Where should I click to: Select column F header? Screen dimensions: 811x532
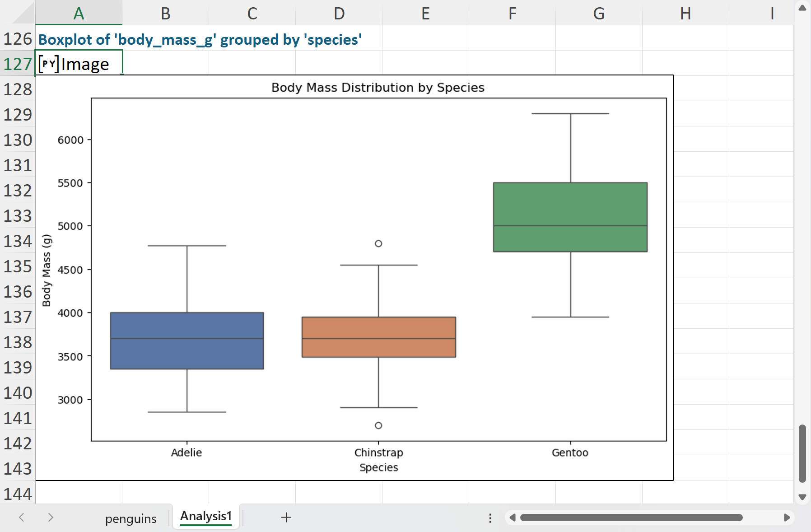click(512, 13)
